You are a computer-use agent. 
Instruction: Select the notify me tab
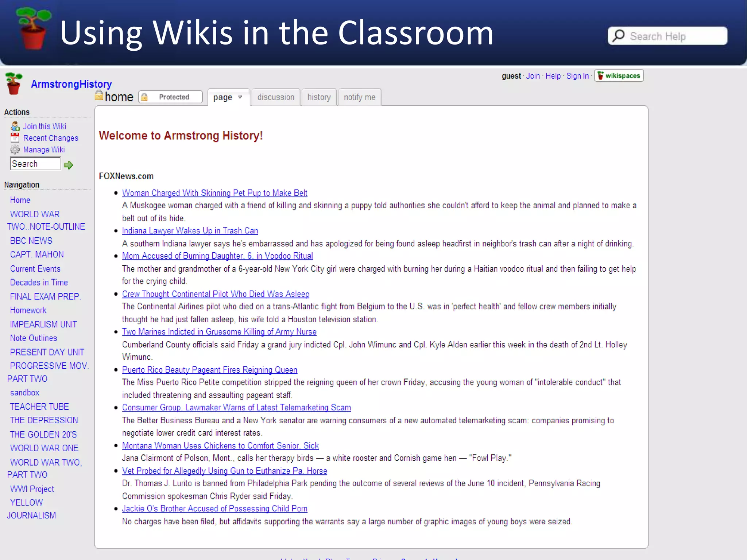[359, 97]
